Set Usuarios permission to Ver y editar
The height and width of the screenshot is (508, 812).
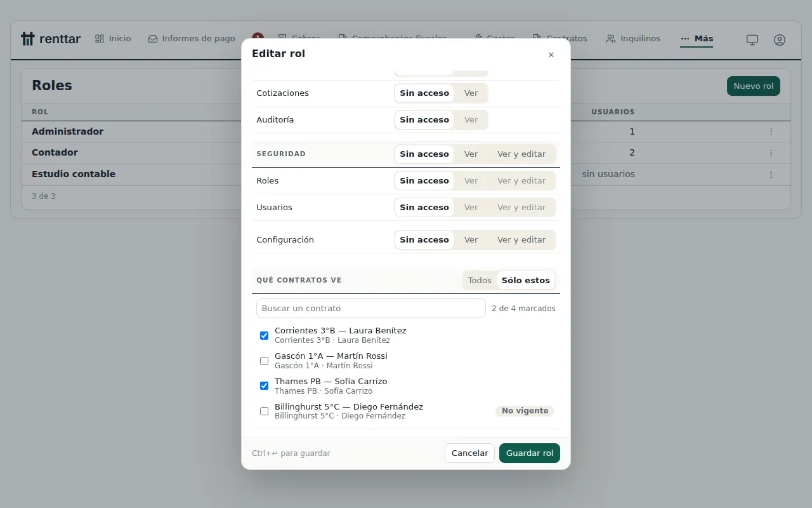pos(521,208)
